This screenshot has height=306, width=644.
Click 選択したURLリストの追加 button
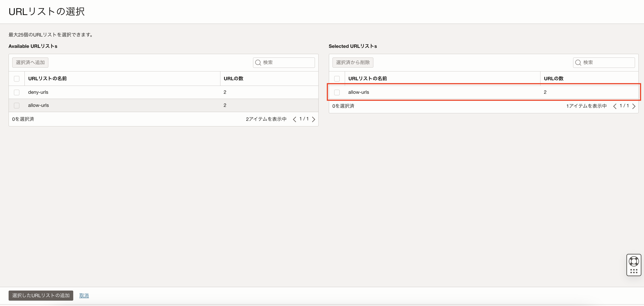(x=41, y=295)
